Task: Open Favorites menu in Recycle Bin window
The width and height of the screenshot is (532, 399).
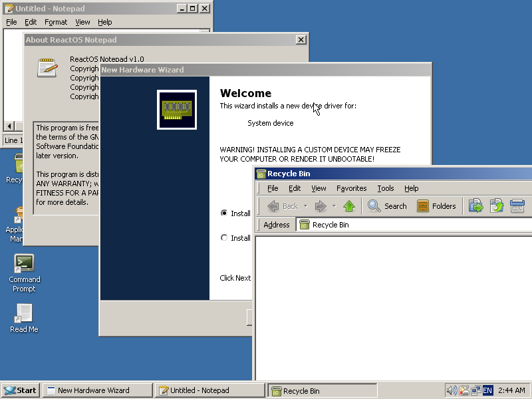Action: click(352, 188)
